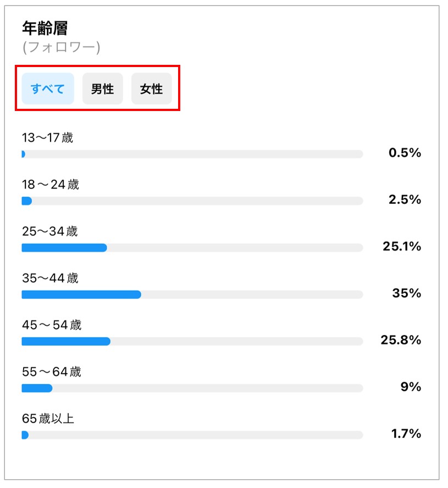Click the 18〜24歳 progress bar

(192, 201)
